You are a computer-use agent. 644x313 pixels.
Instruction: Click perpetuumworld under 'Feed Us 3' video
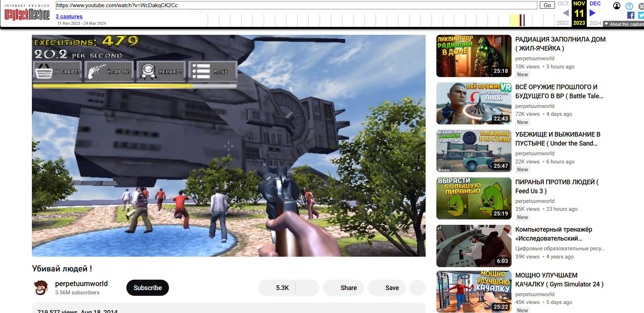(x=535, y=201)
